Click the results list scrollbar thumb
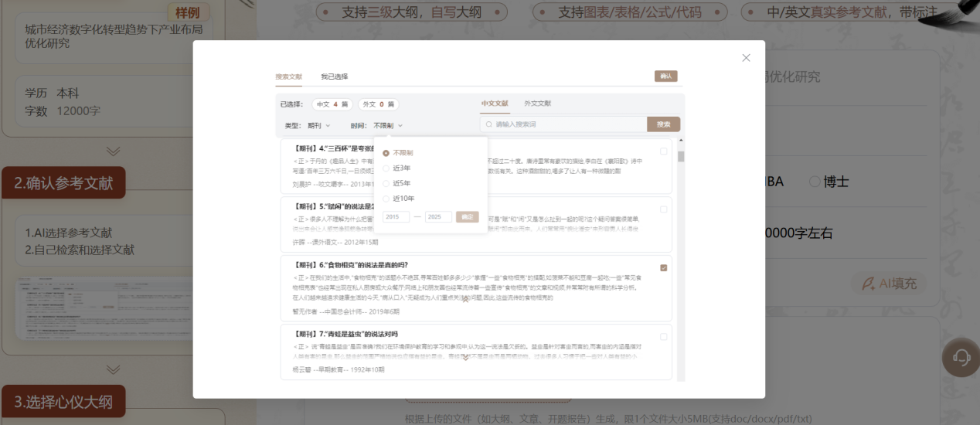The height and width of the screenshot is (425, 980). tap(681, 157)
